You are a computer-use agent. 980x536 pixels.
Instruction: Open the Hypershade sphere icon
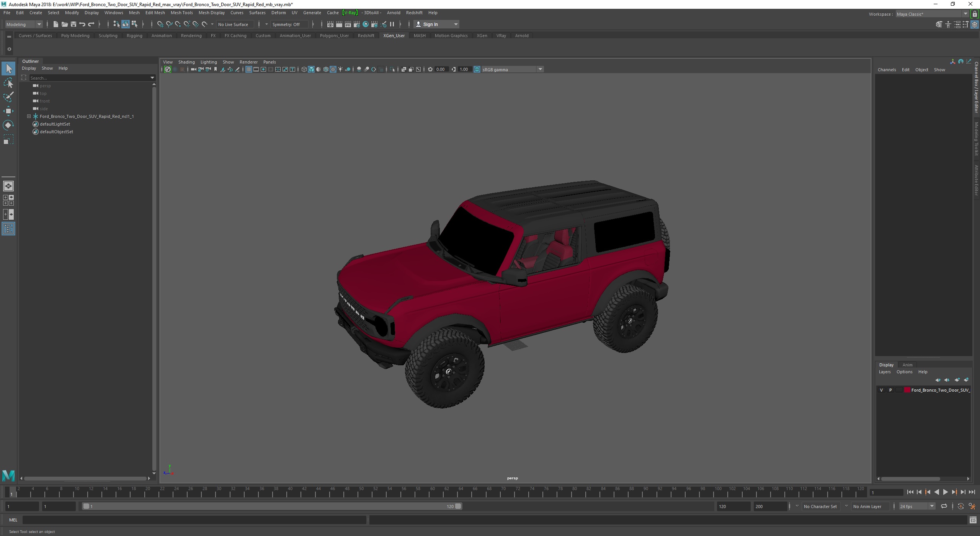coord(366,24)
